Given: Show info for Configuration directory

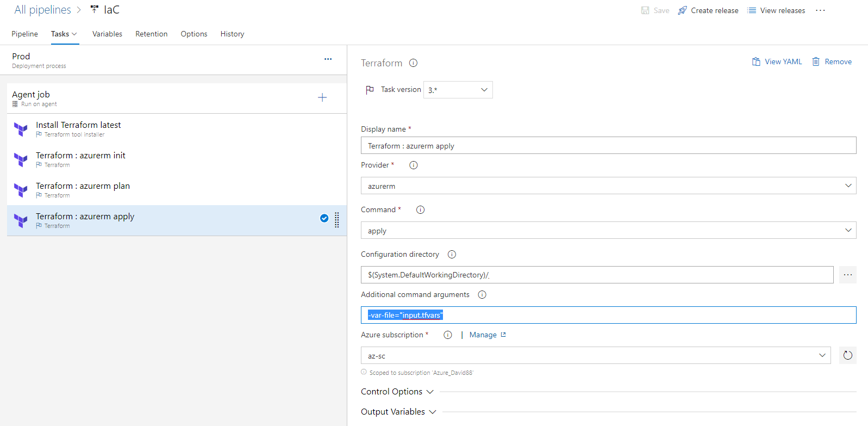Looking at the screenshot, I should point(452,255).
